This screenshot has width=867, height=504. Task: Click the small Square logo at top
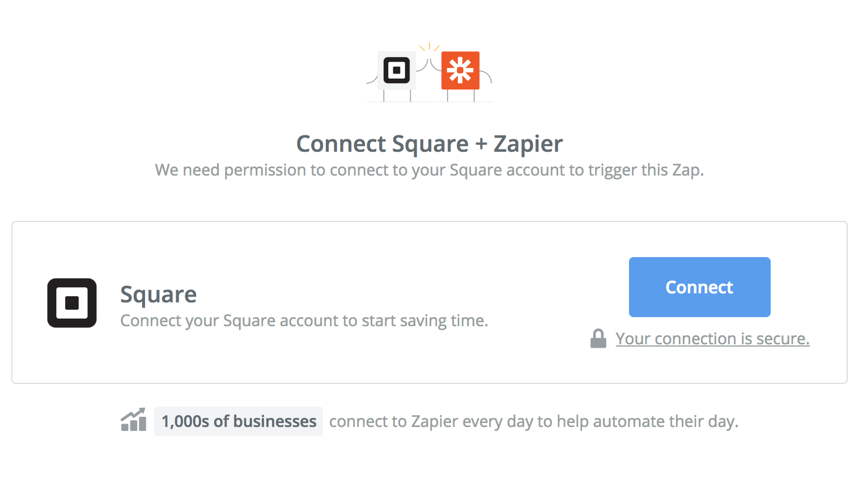(397, 71)
